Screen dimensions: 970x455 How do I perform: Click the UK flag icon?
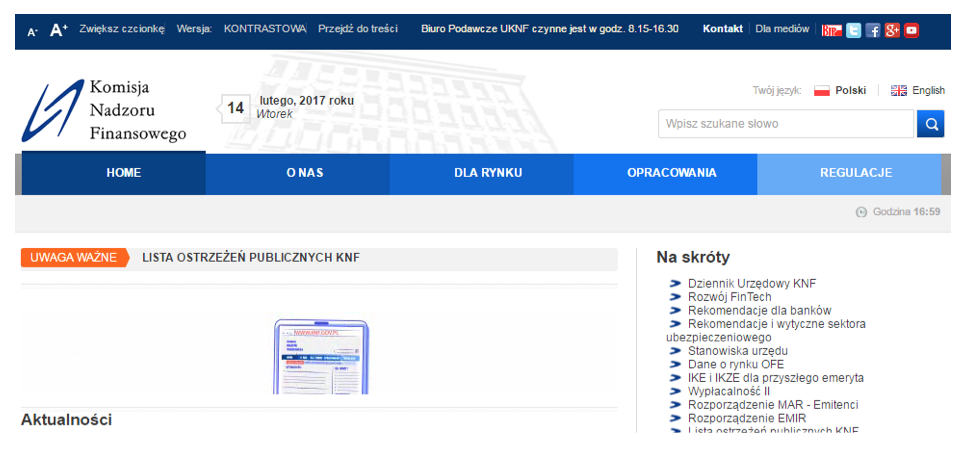[x=898, y=91]
